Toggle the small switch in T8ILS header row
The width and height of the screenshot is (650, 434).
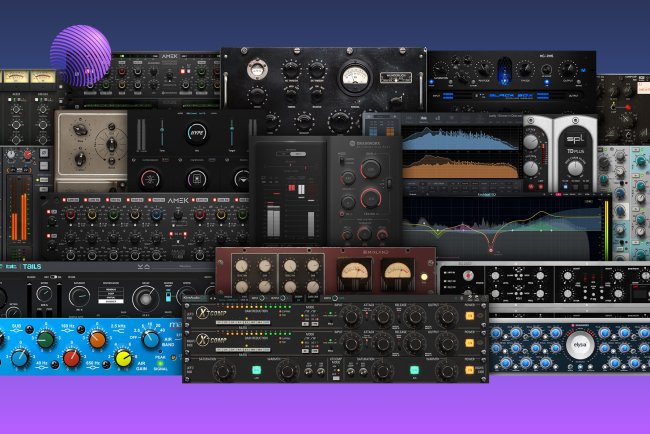coord(53,277)
